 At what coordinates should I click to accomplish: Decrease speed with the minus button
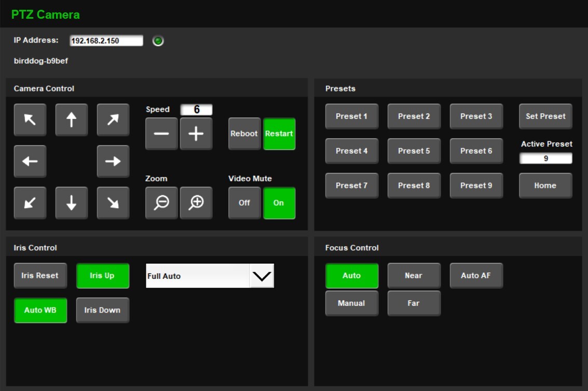[161, 134]
